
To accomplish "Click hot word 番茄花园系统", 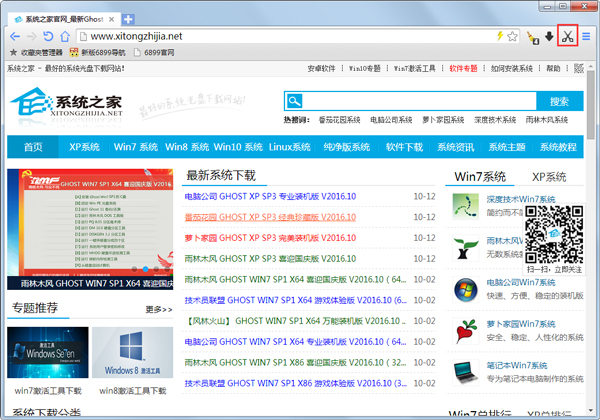I will [x=339, y=120].
